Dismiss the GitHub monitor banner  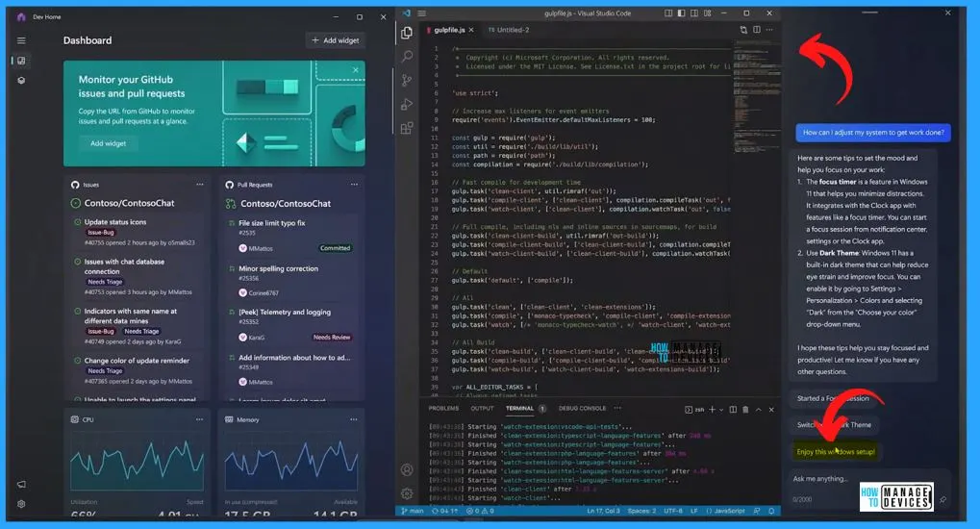coord(356,70)
